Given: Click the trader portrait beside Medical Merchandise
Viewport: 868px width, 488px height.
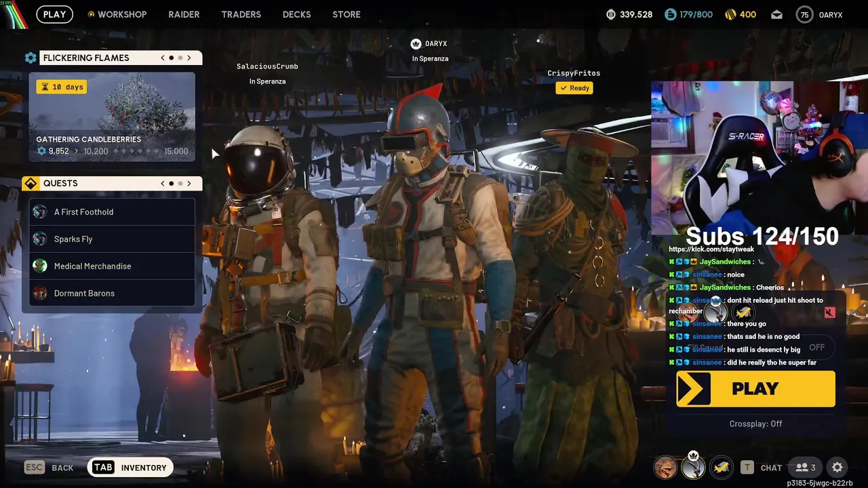Looking at the screenshot, I should tap(40, 266).
